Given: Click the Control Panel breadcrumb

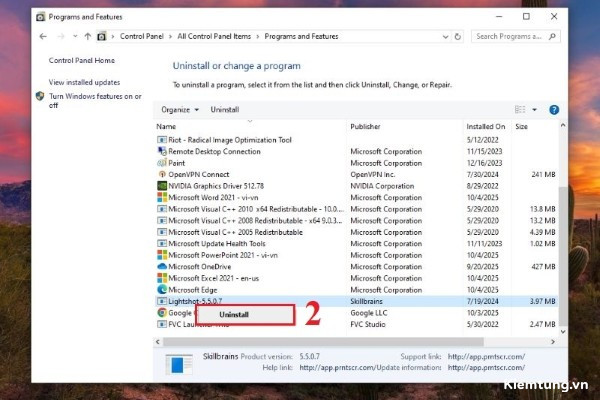Looking at the screenshot, I should point(142,36).
